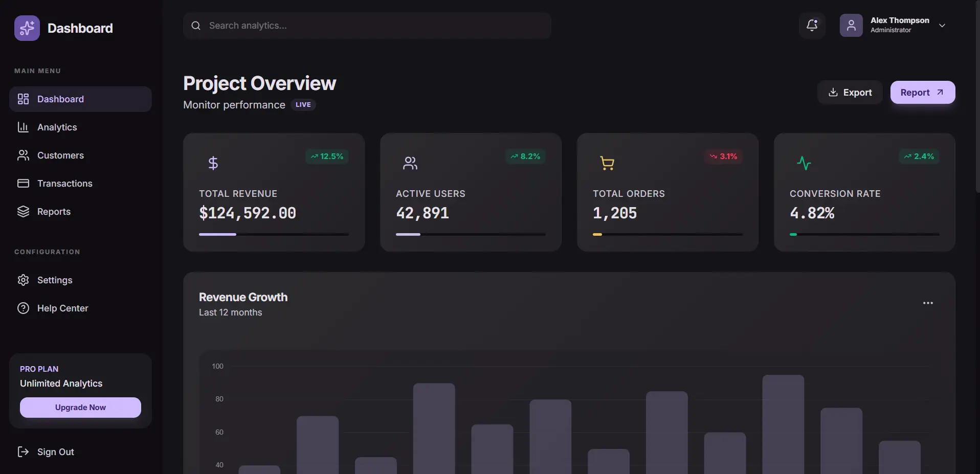Click the Active Users people icon
Image resolution: width=980 pixels, height=474 pixels.
[x=410, y=163]
